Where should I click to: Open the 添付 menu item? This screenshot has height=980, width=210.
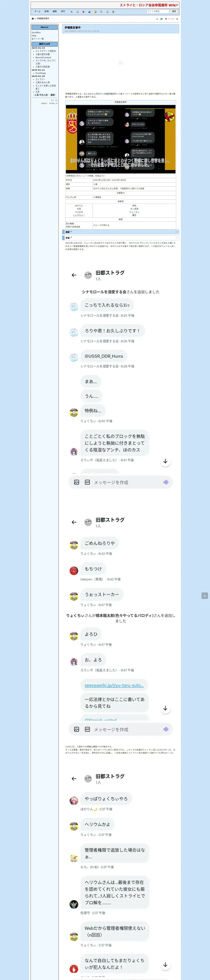(x=63, y=11)
